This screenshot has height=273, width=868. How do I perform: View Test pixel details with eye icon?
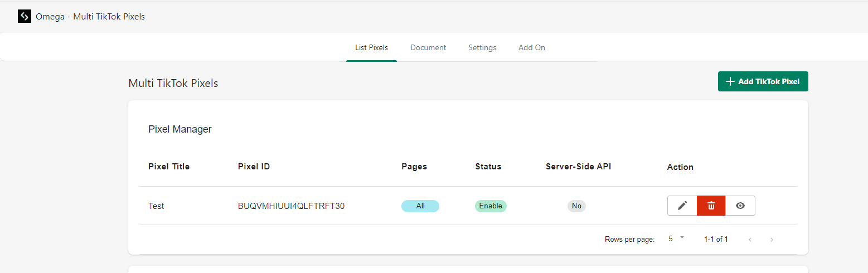click(740, 206)
